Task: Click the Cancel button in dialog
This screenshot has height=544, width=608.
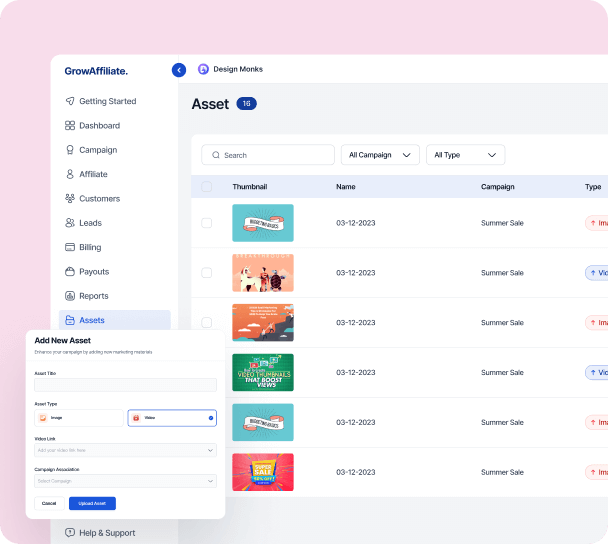Action: (x=50, y=503)
